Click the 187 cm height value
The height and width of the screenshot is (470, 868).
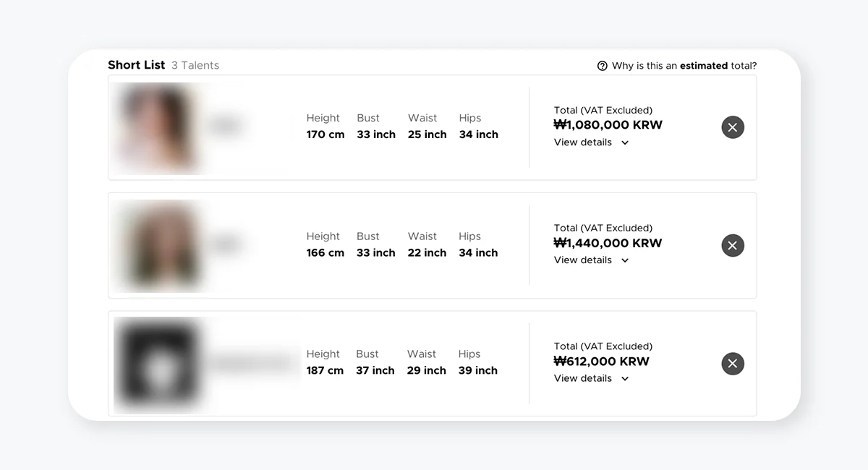pos(325,370)
